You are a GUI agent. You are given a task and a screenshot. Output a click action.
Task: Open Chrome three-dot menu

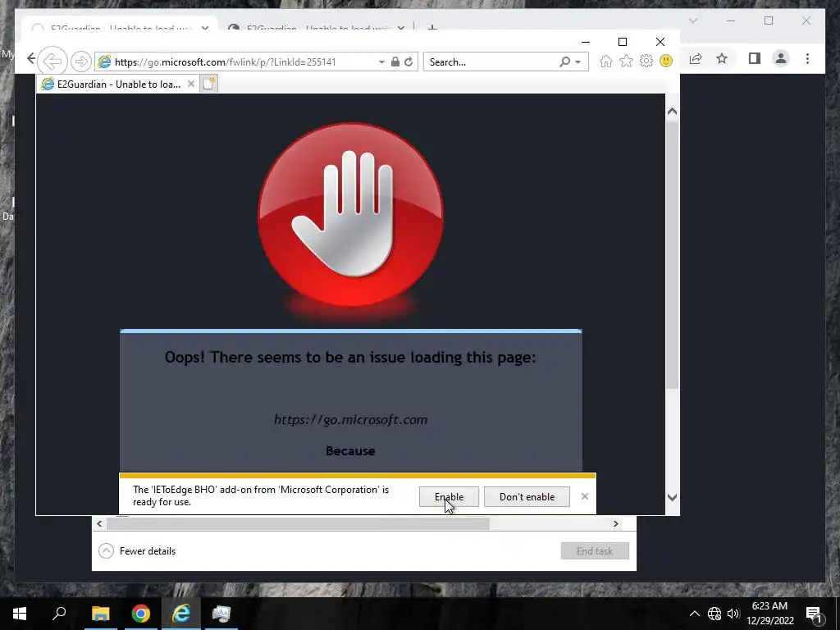[x=807, y=58]
